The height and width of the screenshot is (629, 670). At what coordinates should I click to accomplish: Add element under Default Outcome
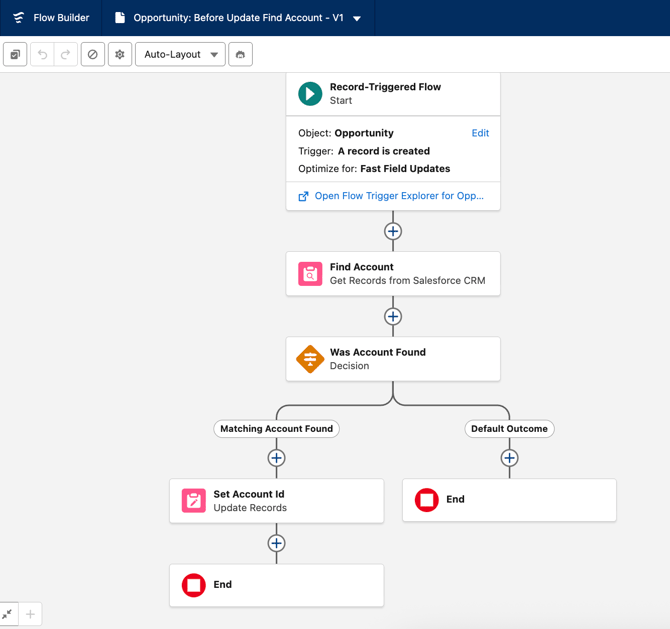click(509, 458)
